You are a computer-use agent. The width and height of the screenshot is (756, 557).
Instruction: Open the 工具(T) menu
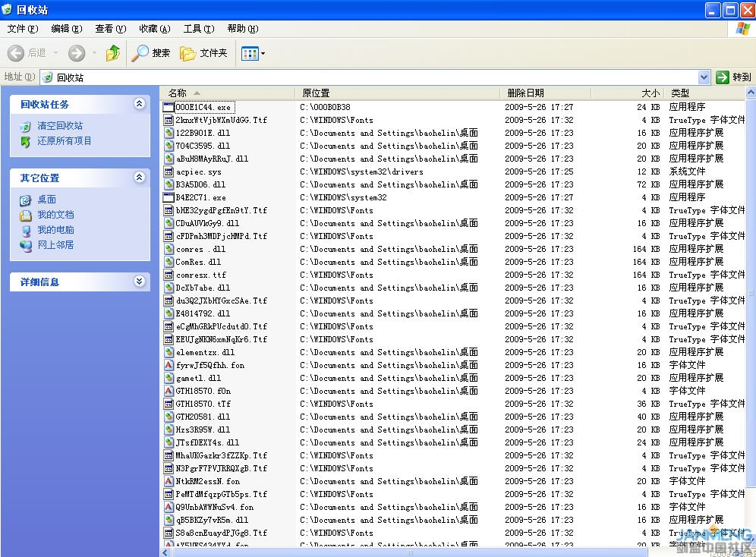(x=198, y=29)
